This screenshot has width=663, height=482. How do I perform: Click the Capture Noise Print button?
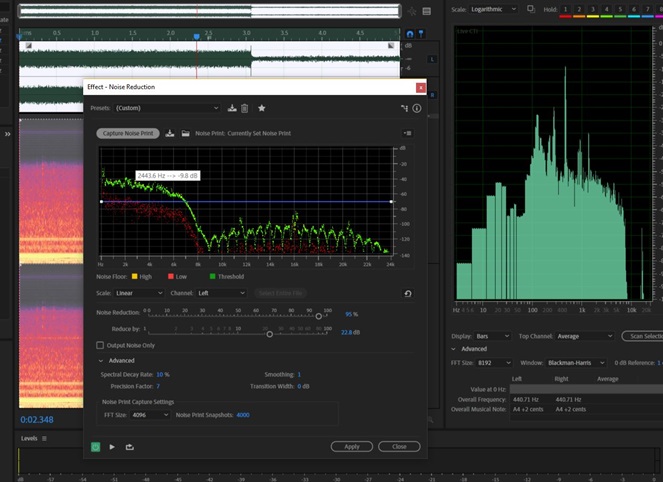click(128, 134)
